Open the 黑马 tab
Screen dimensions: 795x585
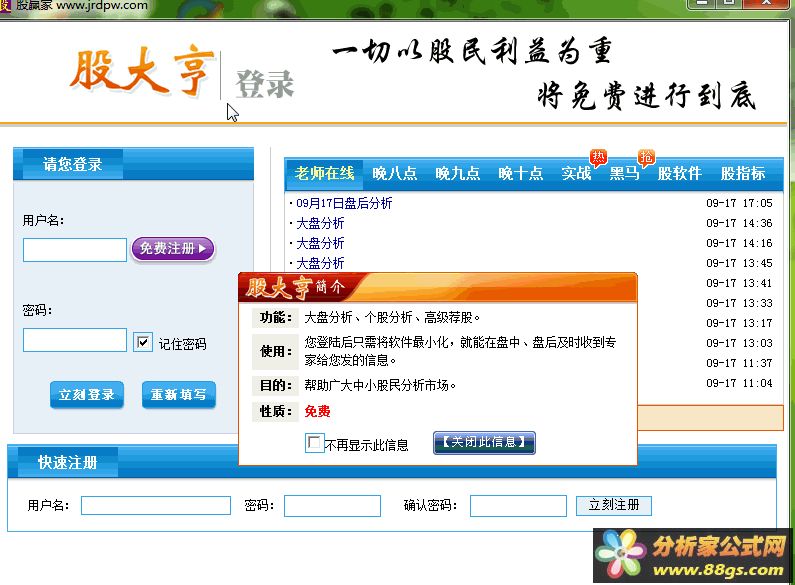pos(624,173)
